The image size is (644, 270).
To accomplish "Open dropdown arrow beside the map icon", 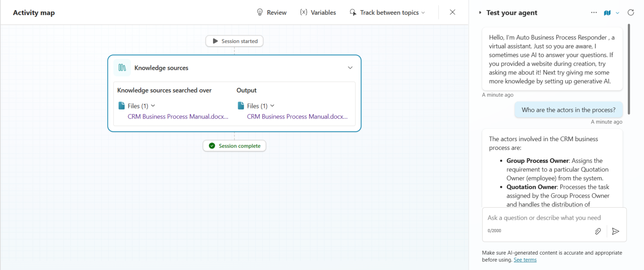I will (617, 13).
